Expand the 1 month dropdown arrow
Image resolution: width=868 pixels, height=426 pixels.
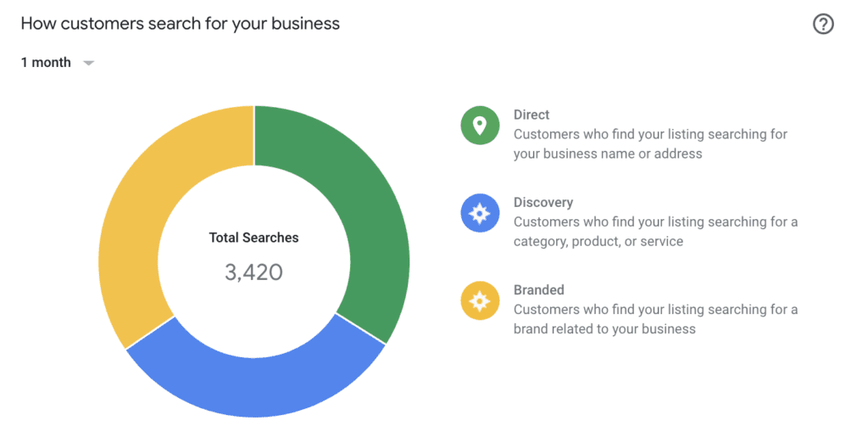[x=88, y=63]
